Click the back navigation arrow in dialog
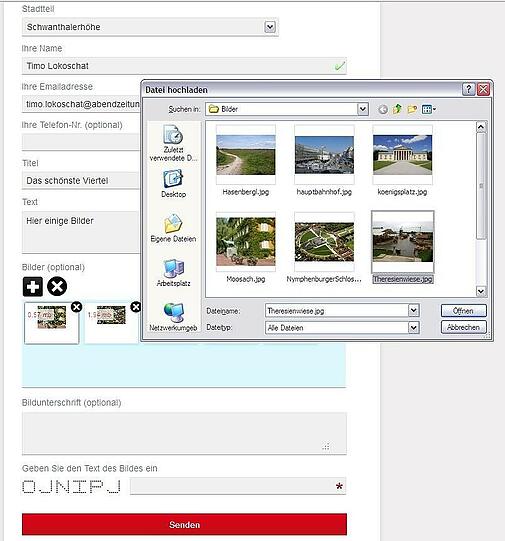This screenshot has height=541, width=505. (383, 109)
